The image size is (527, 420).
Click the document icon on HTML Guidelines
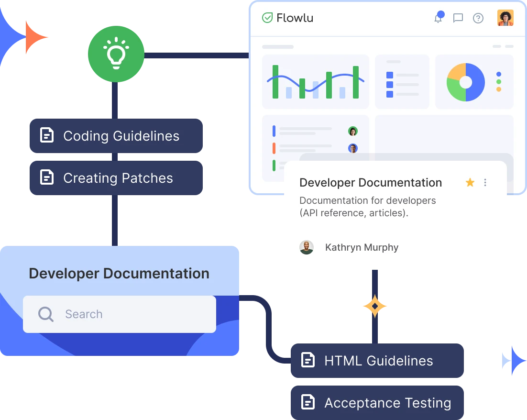[309, 360]
